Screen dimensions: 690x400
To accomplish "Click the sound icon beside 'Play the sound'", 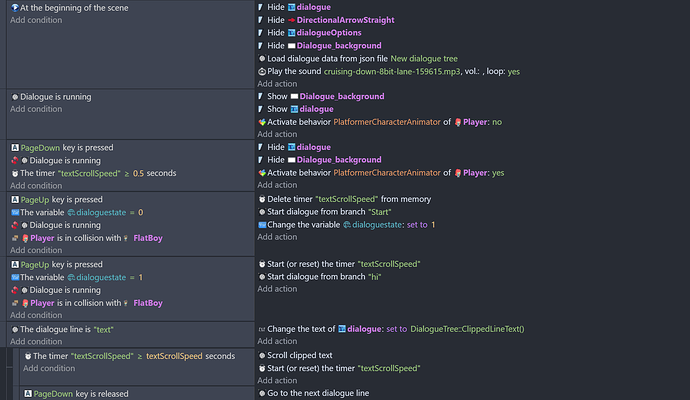I will [x=262, y=71].
